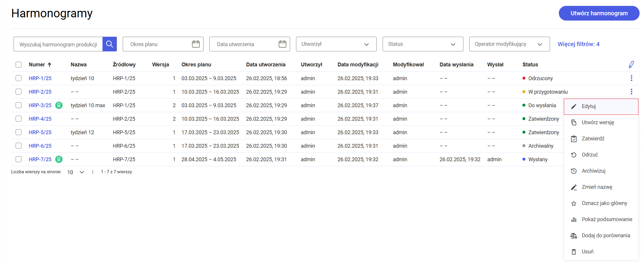Click the blue search magnifier button
The height and width of the screenshot is (264, 644).
pos(110,44)
